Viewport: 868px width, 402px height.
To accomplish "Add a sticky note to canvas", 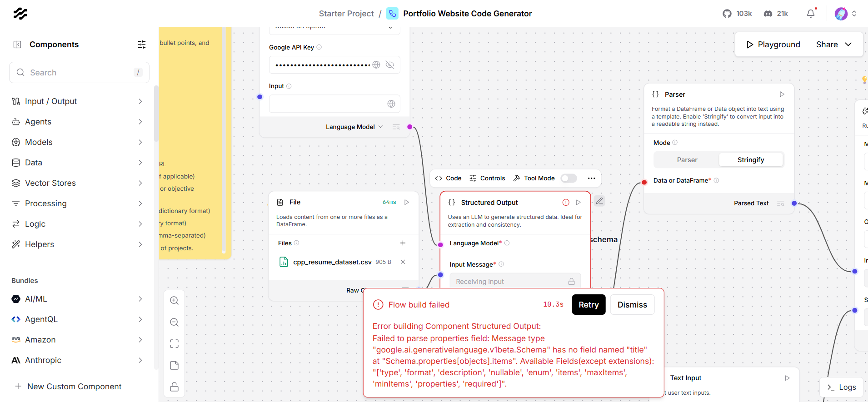I will (x=175, y=366).
